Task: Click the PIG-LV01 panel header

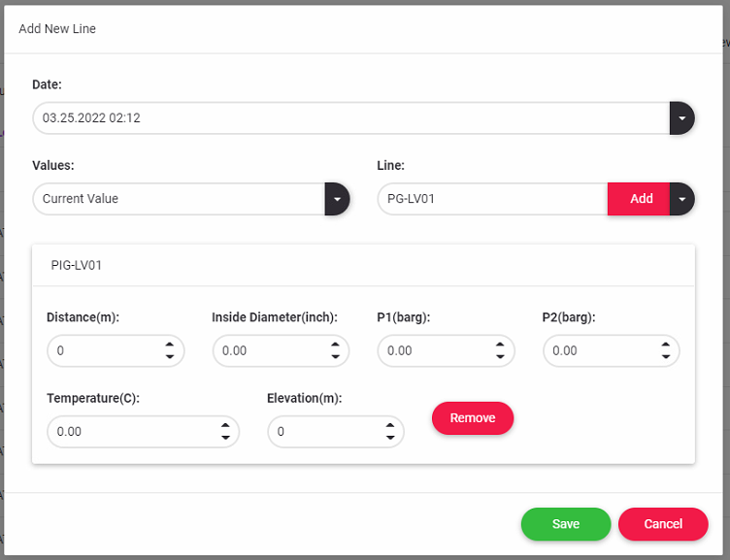Action: [x=363, y=264]
